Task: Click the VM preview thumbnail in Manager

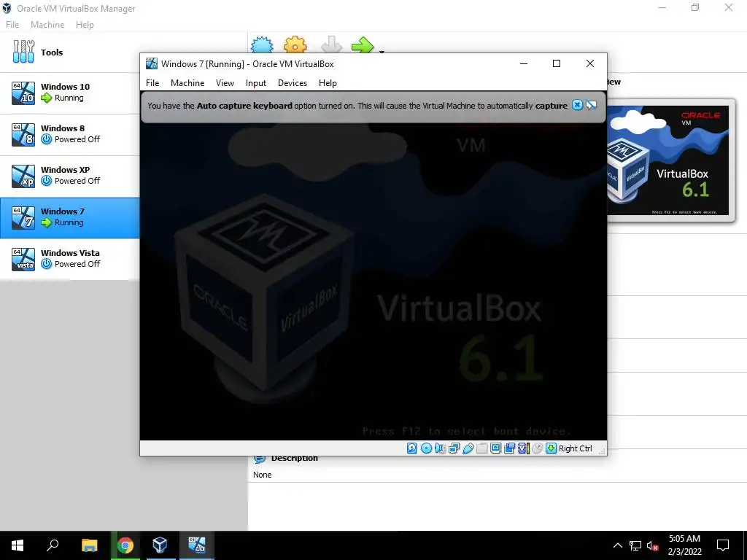Action: pos(668,160)
